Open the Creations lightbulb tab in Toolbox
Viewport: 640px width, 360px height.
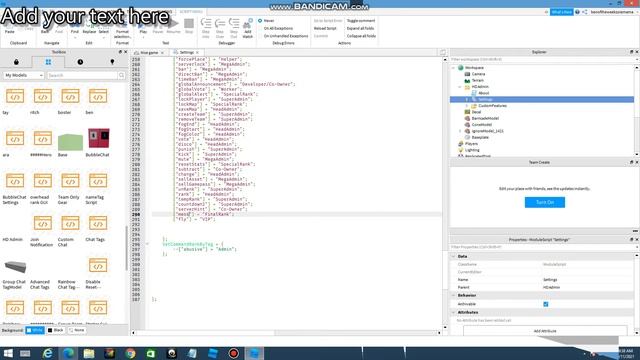(112, 62)
